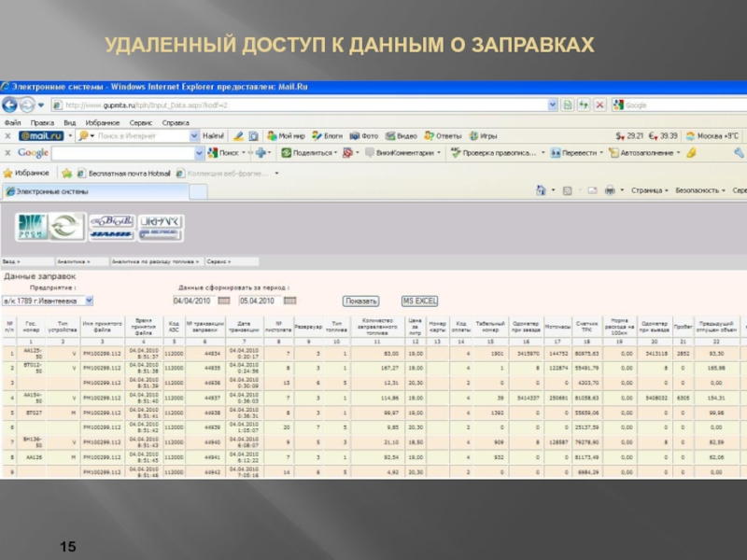Open calendar picker beside end date 05.04.2010
The width and height of the screenshot is (747, 560).
[289, 301]
